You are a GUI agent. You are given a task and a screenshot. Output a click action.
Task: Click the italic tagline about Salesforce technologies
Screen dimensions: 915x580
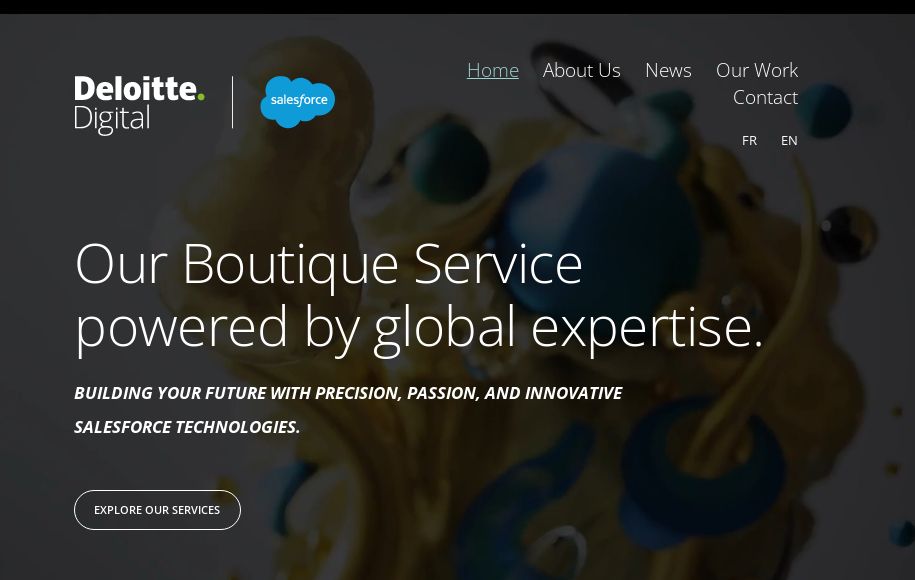(348, 409)
